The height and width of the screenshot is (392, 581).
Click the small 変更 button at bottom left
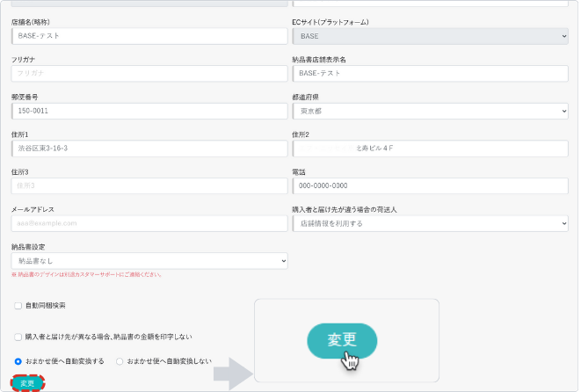[27, 383]
